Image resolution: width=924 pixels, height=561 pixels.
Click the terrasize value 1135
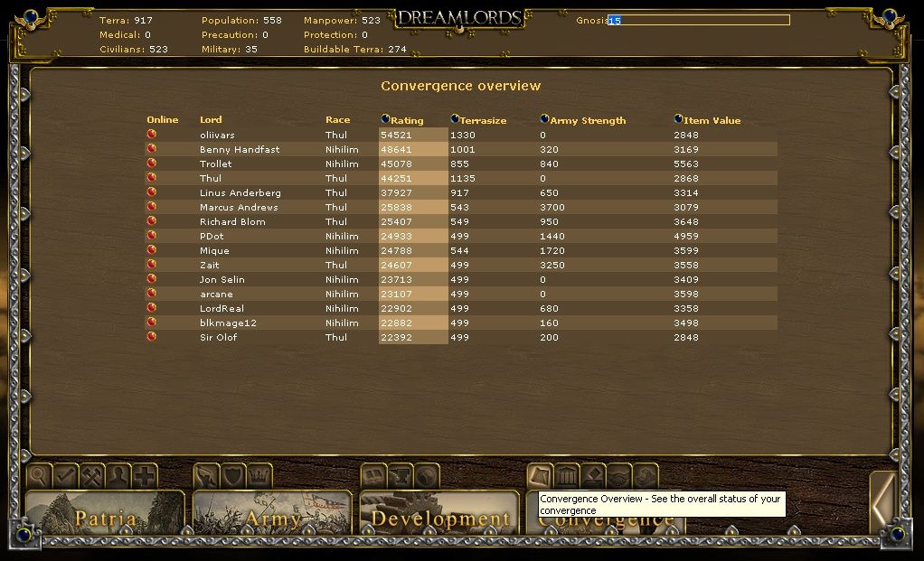(463, 178)
